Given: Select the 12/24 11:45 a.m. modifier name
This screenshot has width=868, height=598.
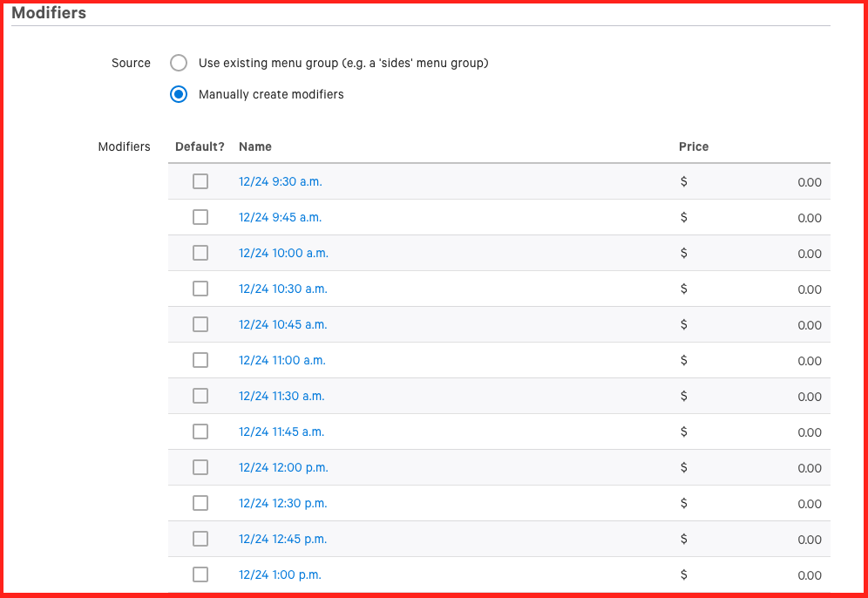Looking at the screenshot, I should [281, 432].
